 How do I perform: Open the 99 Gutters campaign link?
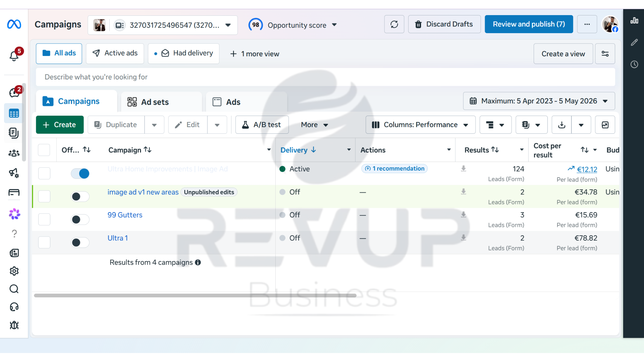[x=125, y=215]
